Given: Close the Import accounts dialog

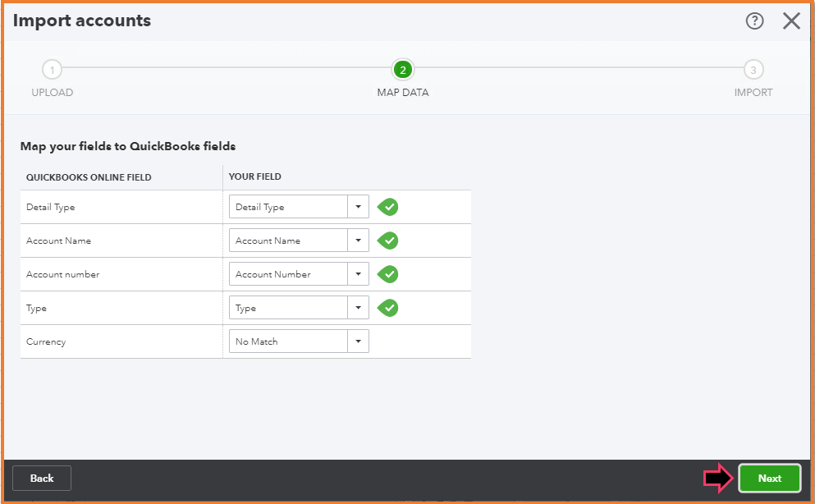Looking at the screenshot, I should point(791,21).
